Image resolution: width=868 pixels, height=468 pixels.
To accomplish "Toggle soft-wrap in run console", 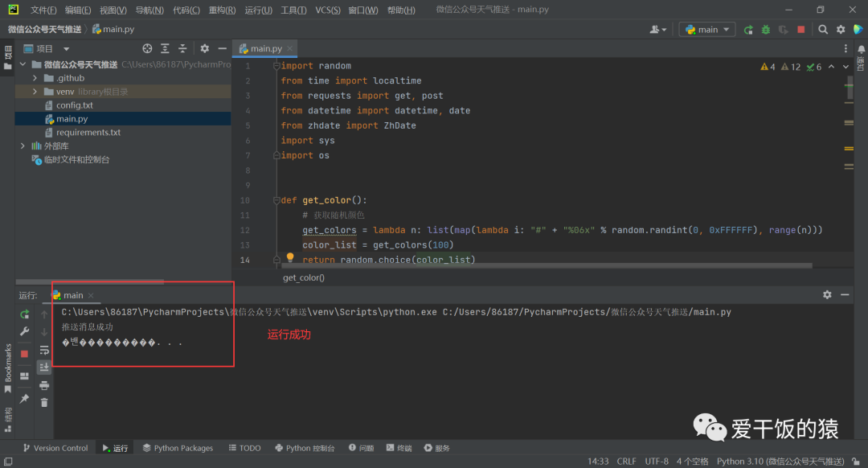I will 44,350.
